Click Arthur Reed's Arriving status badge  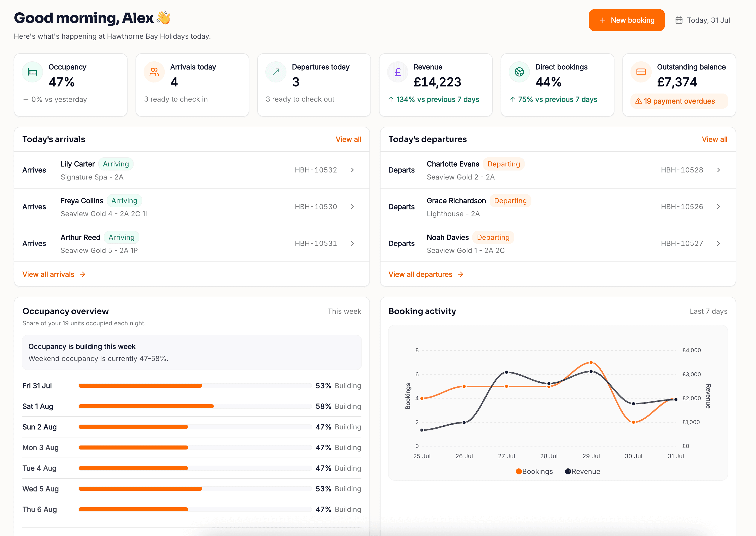click(x=121, y=237)
